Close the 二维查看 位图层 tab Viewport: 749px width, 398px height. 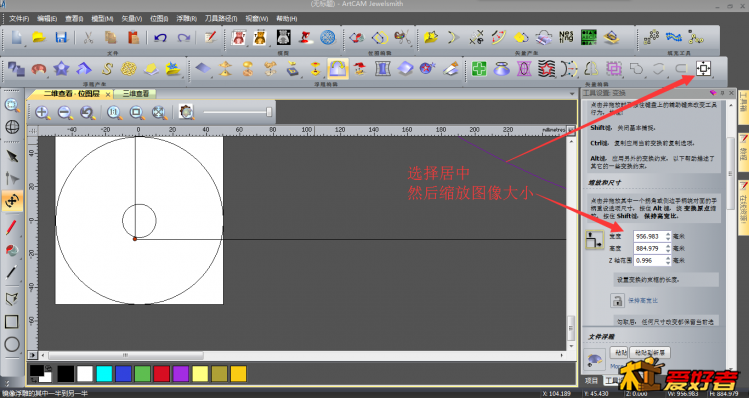point(107,94)
